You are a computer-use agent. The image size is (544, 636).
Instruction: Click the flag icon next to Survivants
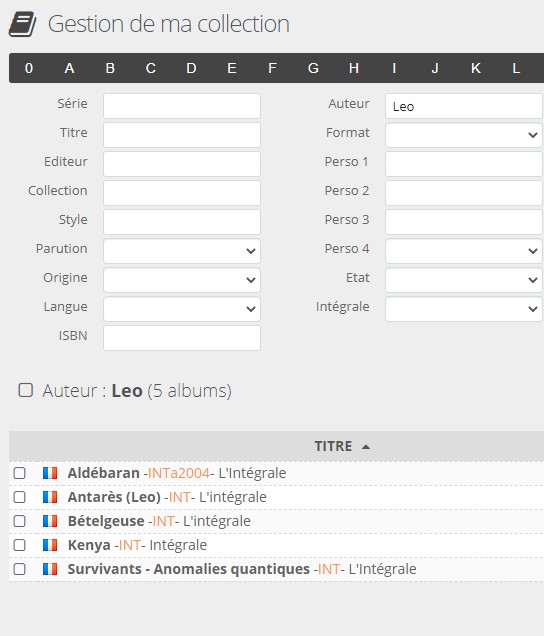pyautogui.click(x=50, y=569)
